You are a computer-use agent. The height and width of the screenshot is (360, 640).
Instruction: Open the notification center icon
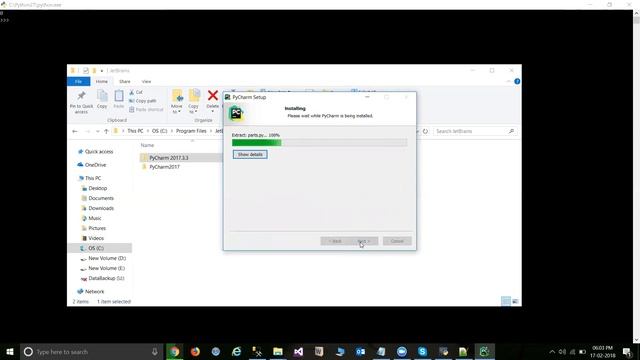(x=628, y=351)
